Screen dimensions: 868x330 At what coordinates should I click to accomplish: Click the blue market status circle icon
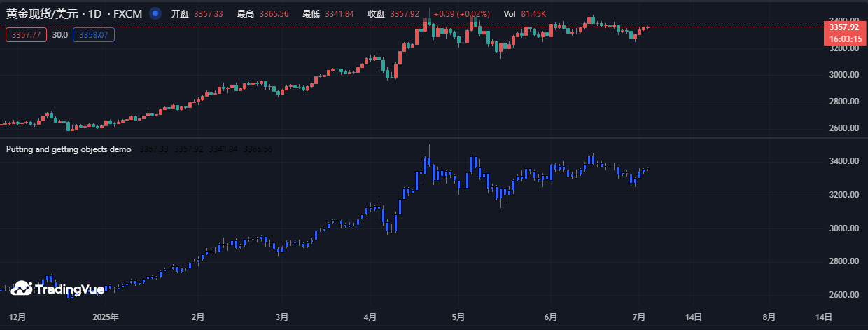[155, 13]
